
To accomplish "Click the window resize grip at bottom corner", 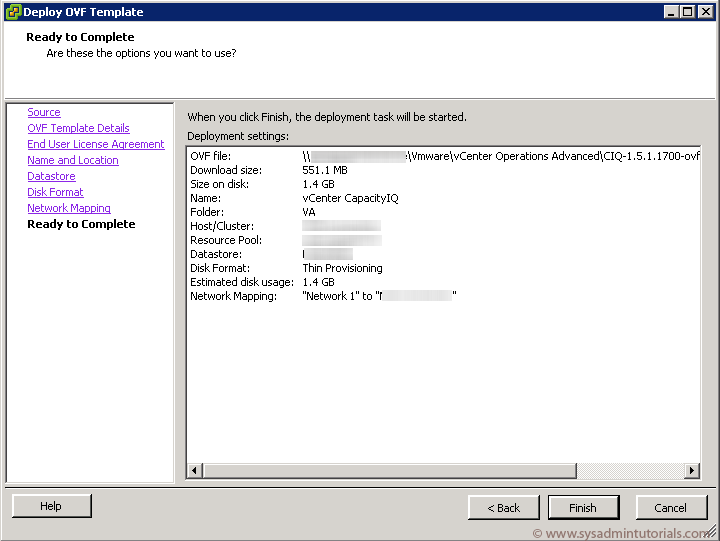I will point(711,532).
